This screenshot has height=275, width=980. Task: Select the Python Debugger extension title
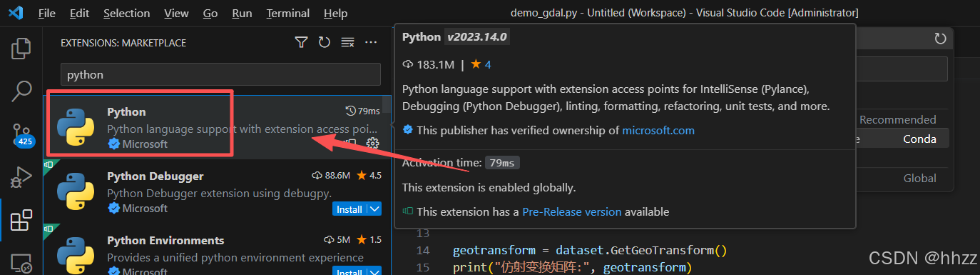tap(155, 176)
